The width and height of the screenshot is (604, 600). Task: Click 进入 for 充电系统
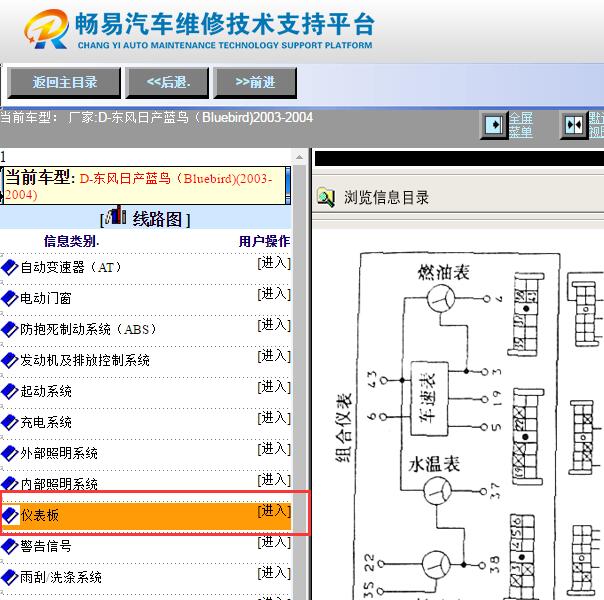click(x=274, y=418)
